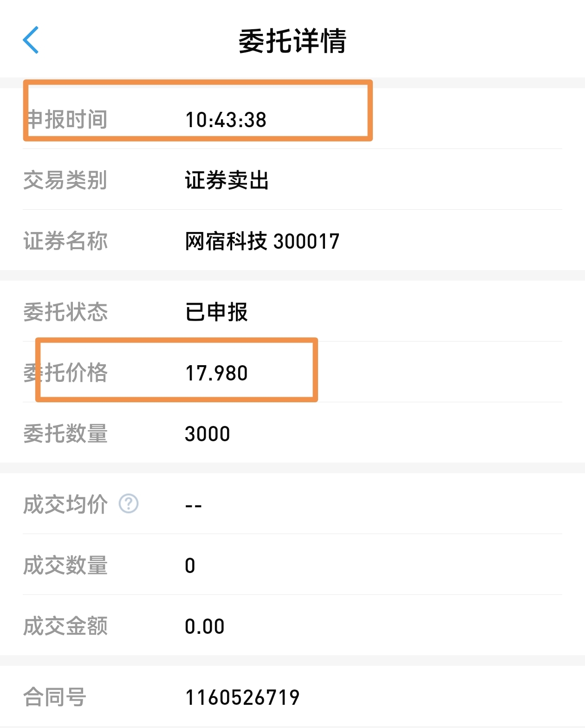Tap the 成交均价 label
Image resolution: width=585 pixels, height=728 pixels.
pyautogui.click(x=65, y=504)
